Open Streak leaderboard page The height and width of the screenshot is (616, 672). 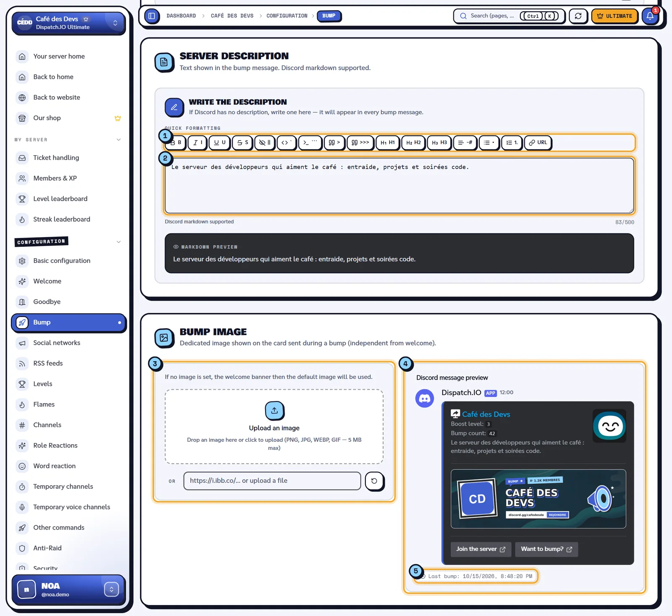[x=68, y=219]
